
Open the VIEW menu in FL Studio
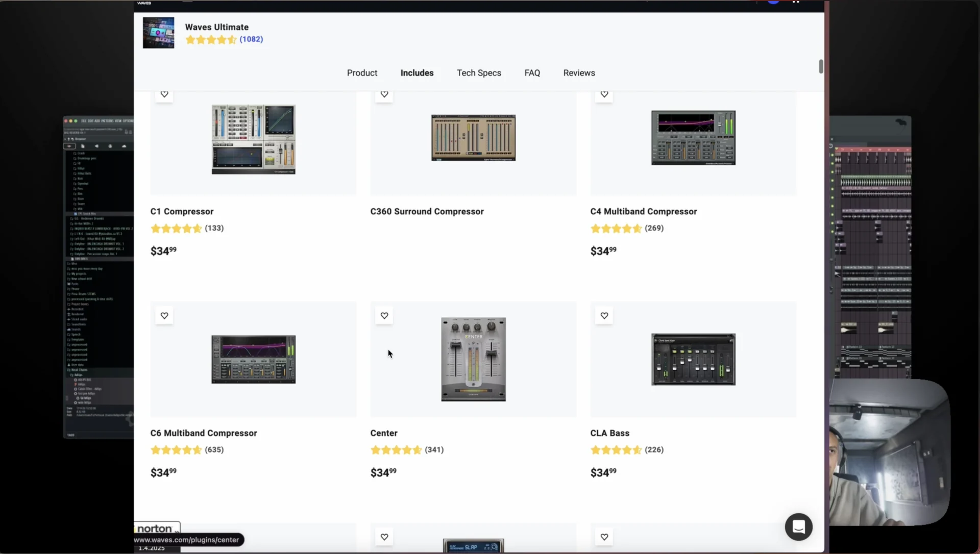coord(118,121)
